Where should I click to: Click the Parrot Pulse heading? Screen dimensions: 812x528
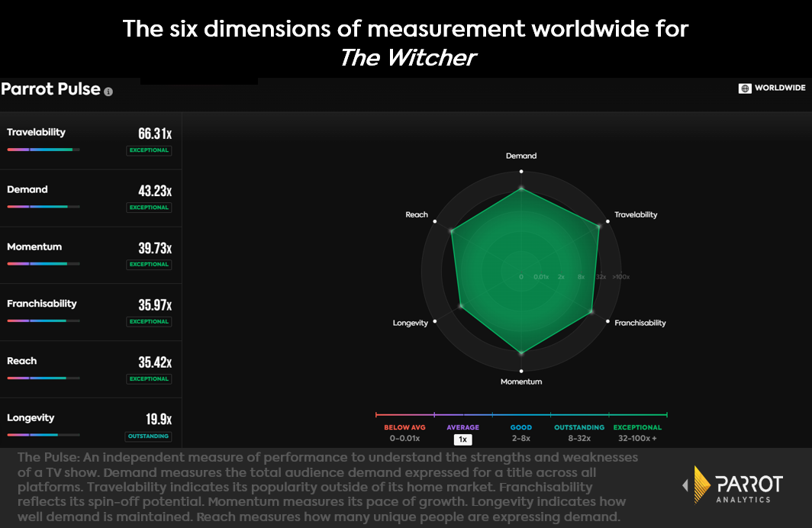click(50, 89)
